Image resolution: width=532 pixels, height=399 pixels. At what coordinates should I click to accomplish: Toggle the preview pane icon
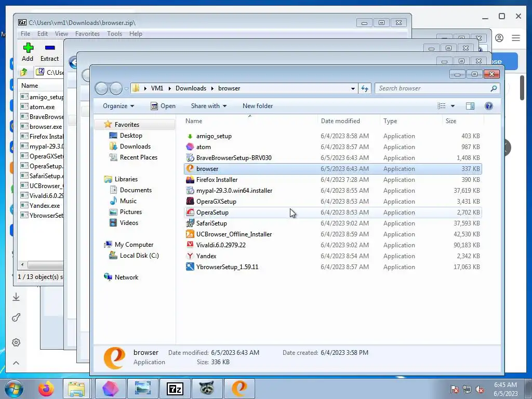470,106
